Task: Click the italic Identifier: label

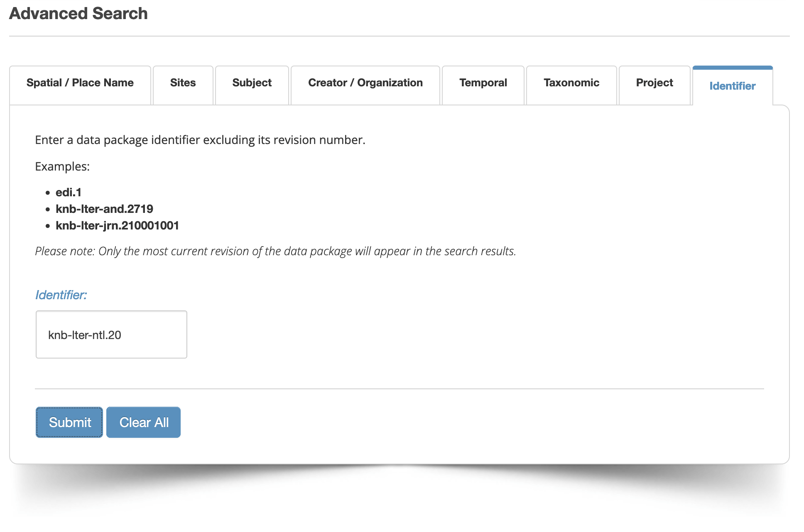Action: tap(61, 295)
